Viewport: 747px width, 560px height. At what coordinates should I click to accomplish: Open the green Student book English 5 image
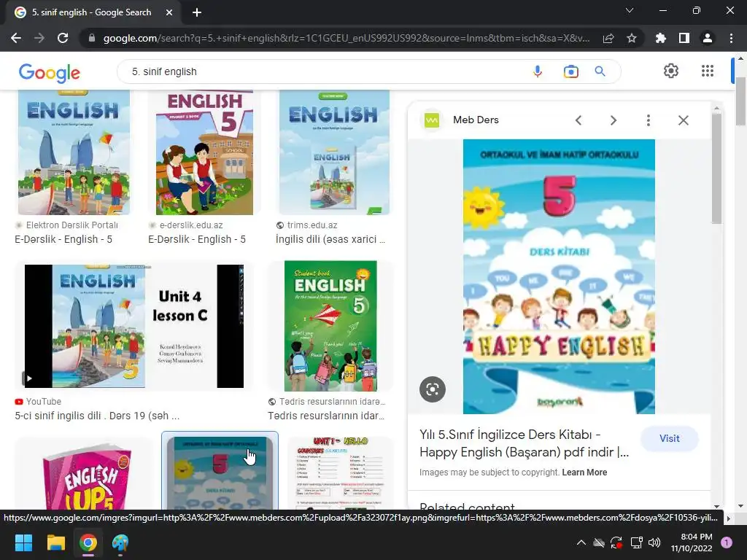330,326
